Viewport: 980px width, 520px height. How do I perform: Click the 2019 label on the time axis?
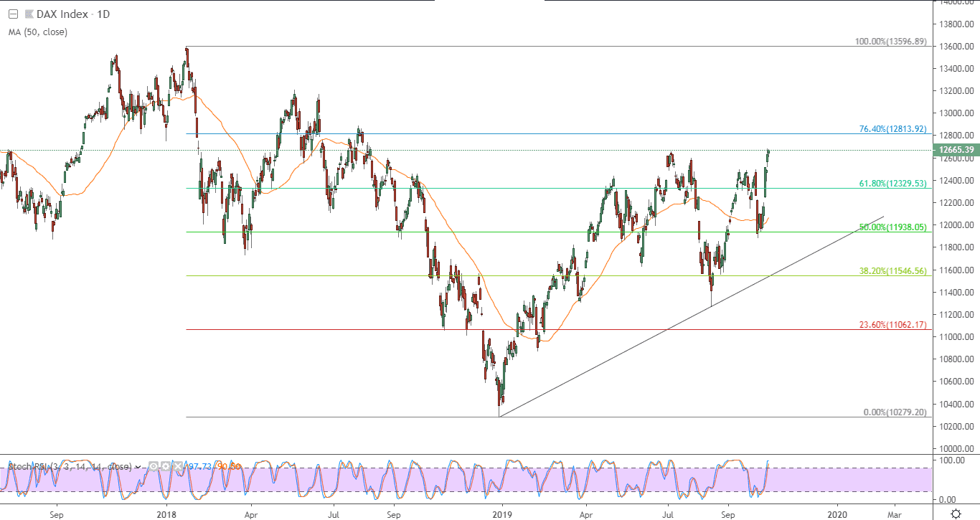point(503,514)
